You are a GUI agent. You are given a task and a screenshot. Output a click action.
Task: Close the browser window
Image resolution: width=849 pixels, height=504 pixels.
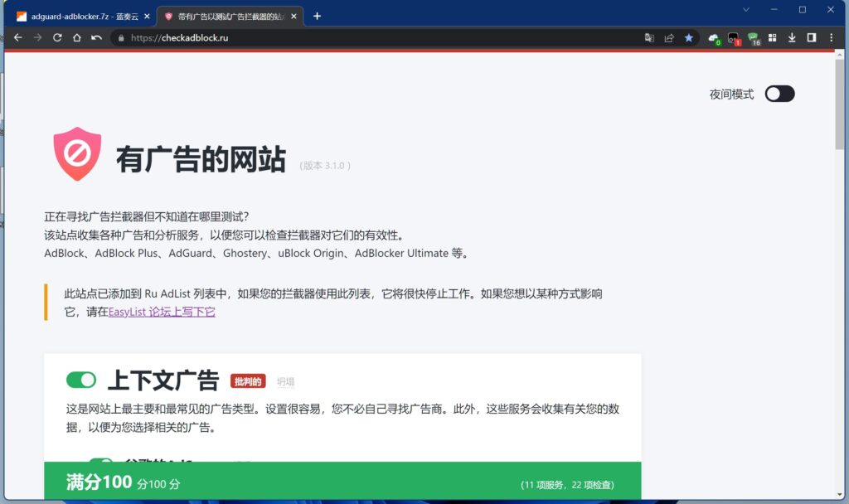[831, 10]
